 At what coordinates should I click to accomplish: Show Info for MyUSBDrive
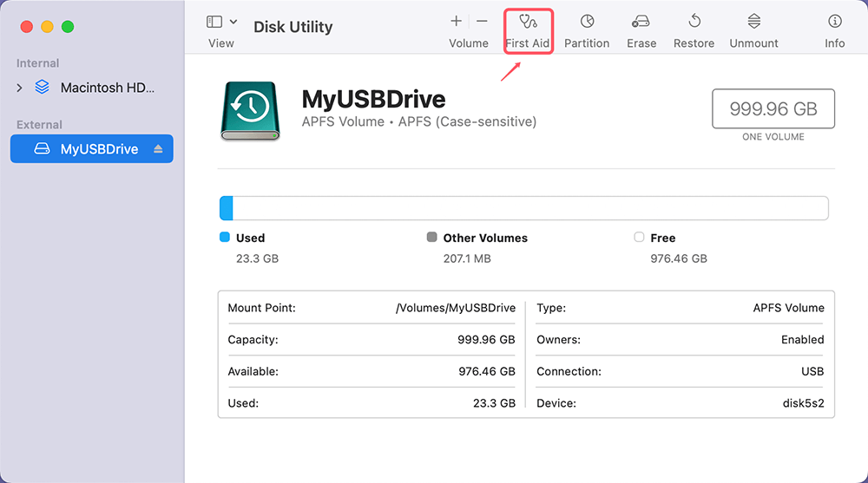834,30
